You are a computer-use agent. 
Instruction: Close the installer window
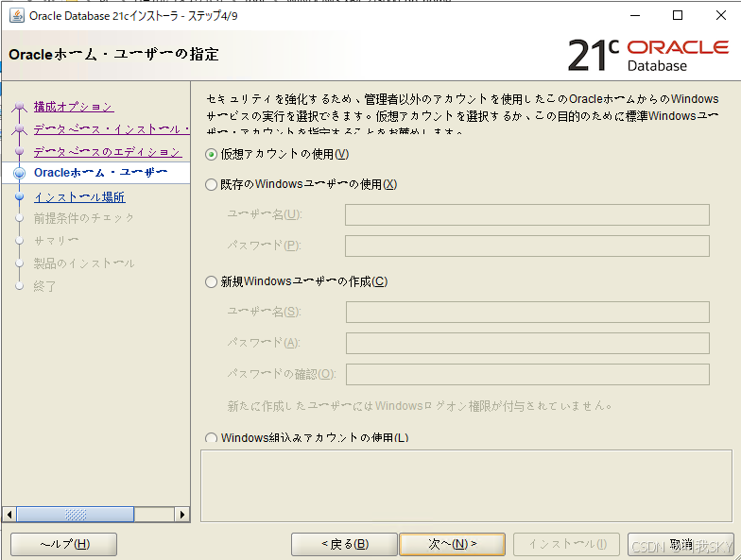720,15
